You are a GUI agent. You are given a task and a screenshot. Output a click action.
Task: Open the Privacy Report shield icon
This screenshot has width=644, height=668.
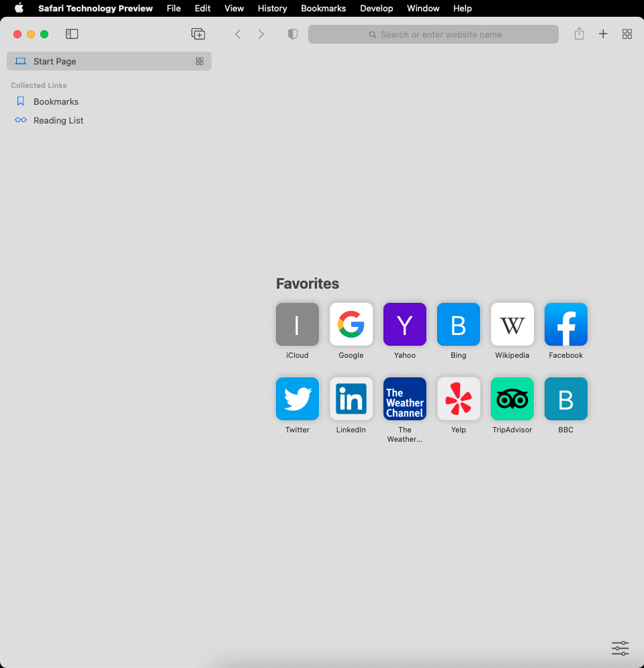pyautogui.click(x=293, y=34)
